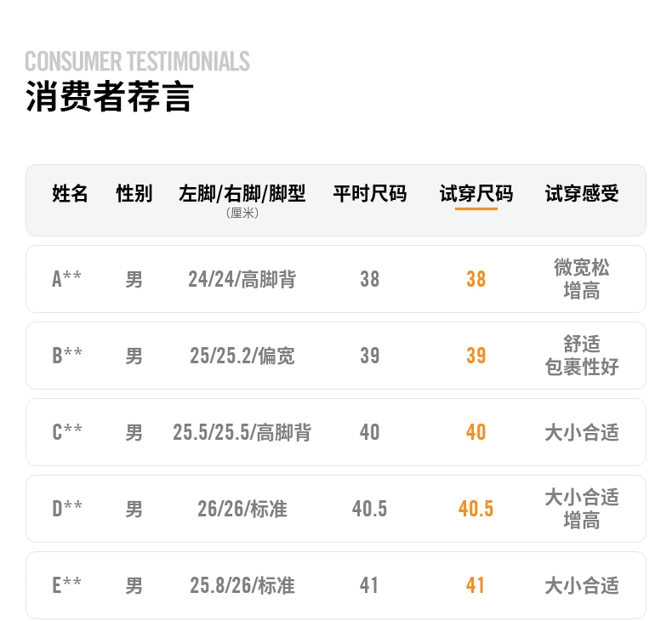Click the name 'E**'
672x621 pixels.
(x=66, y=585)
